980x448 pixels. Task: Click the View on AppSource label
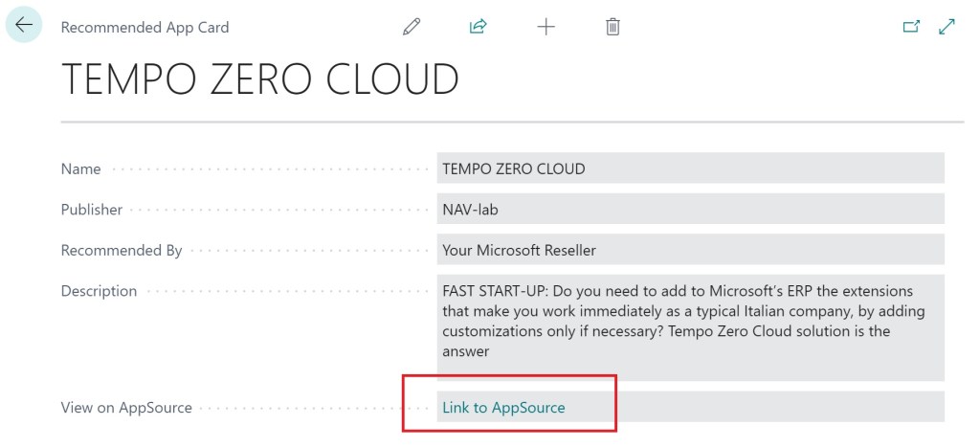click(126, 408)
